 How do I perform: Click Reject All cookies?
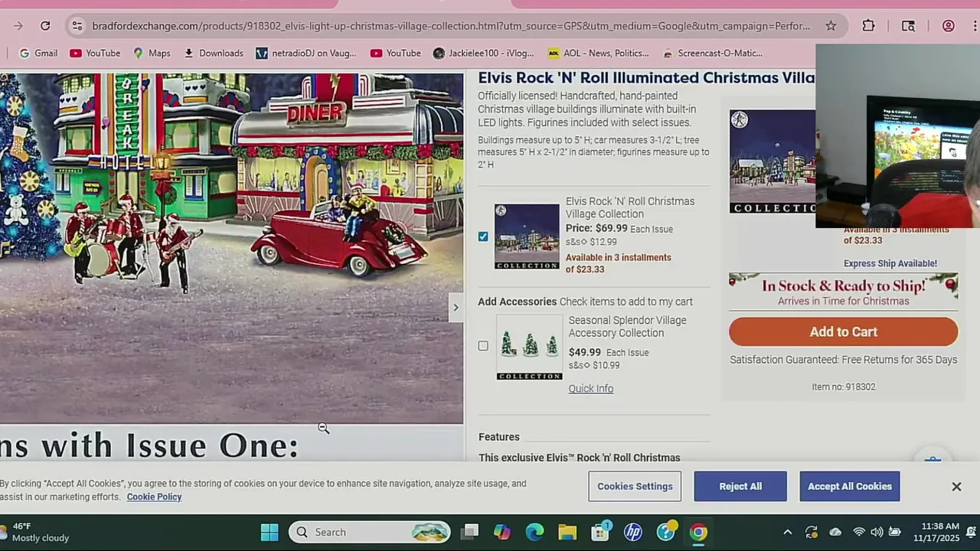point(740,486)
